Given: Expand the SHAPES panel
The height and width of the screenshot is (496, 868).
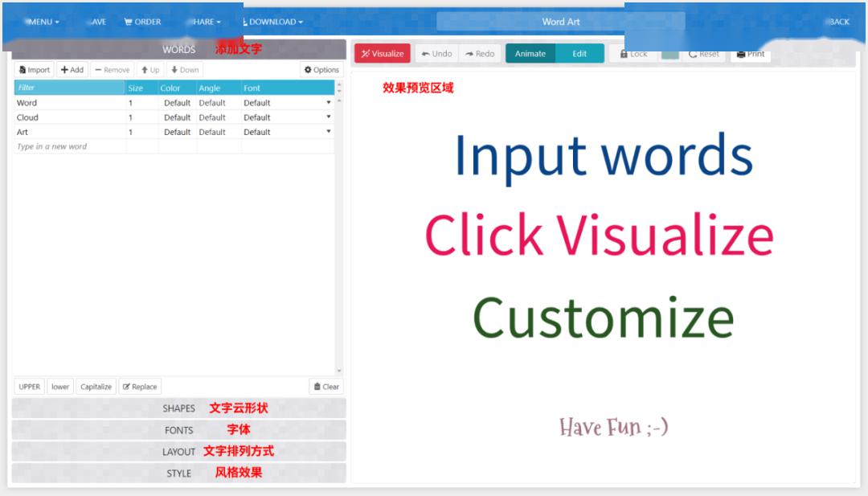Looking at the screenshot, I should click(178, 408).
